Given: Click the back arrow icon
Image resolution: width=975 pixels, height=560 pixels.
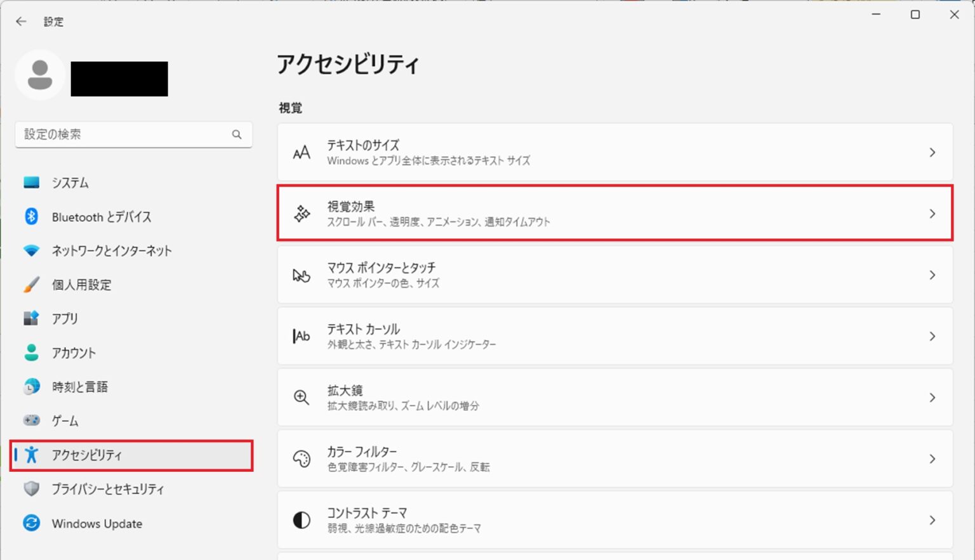Looking at the screenshot, I should tap(21, 22).
